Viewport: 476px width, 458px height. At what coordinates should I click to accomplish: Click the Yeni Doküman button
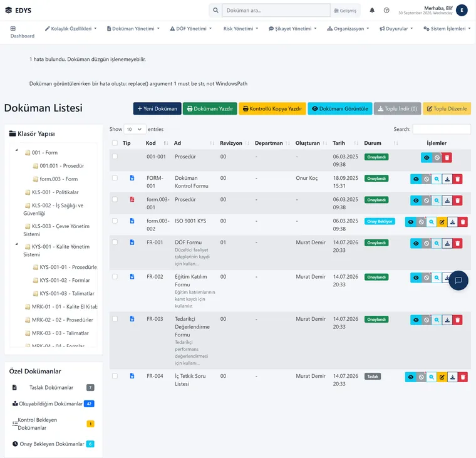coord(157,108)
